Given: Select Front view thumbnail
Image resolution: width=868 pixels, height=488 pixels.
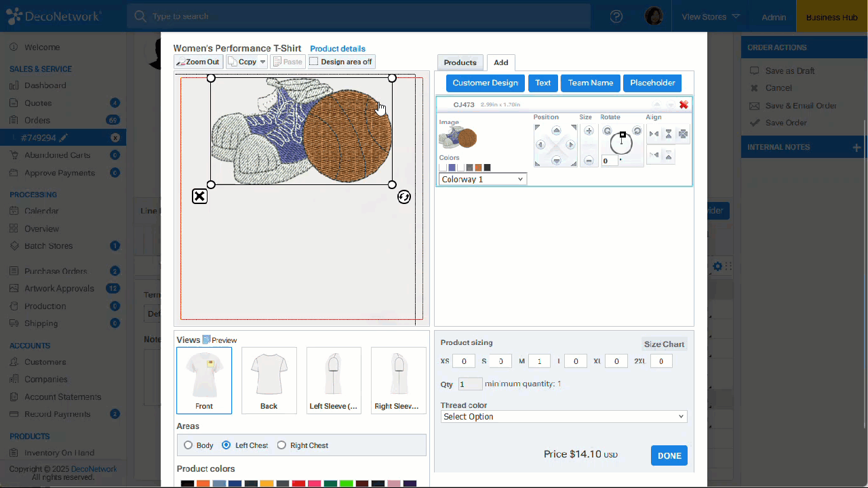Looking at the screenshot, I should click(x=204, y=380).
